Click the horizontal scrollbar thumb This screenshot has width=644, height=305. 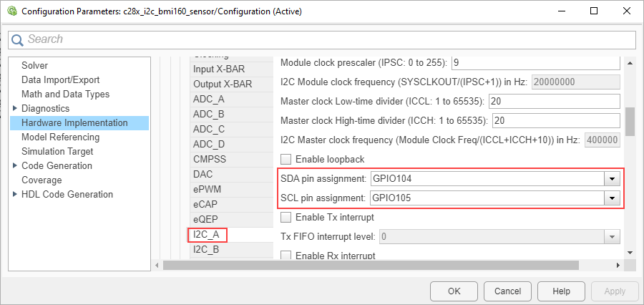(x=371, y=265)
